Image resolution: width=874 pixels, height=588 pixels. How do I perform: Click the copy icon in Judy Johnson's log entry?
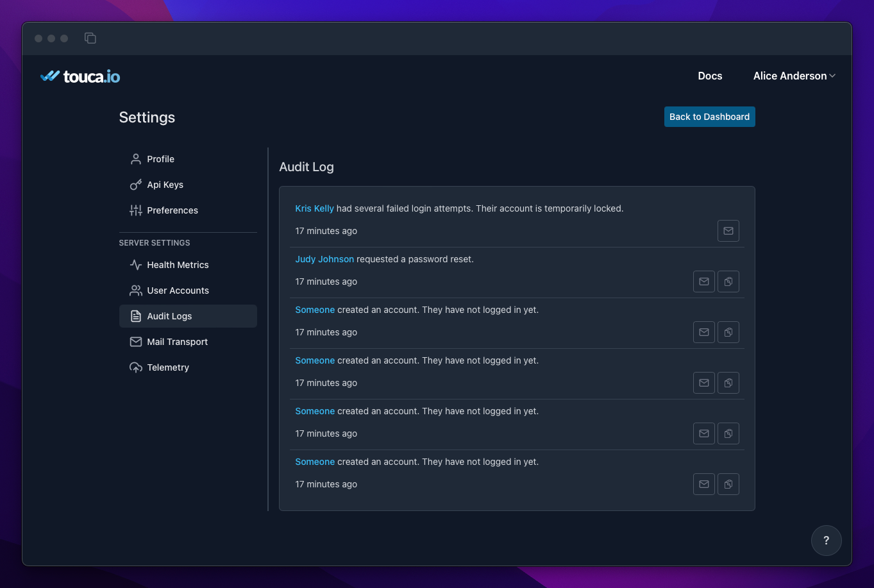click(728, 281)
